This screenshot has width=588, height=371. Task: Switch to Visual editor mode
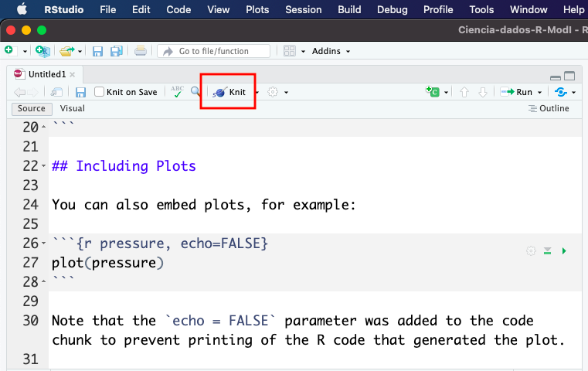tap(73, 109)
